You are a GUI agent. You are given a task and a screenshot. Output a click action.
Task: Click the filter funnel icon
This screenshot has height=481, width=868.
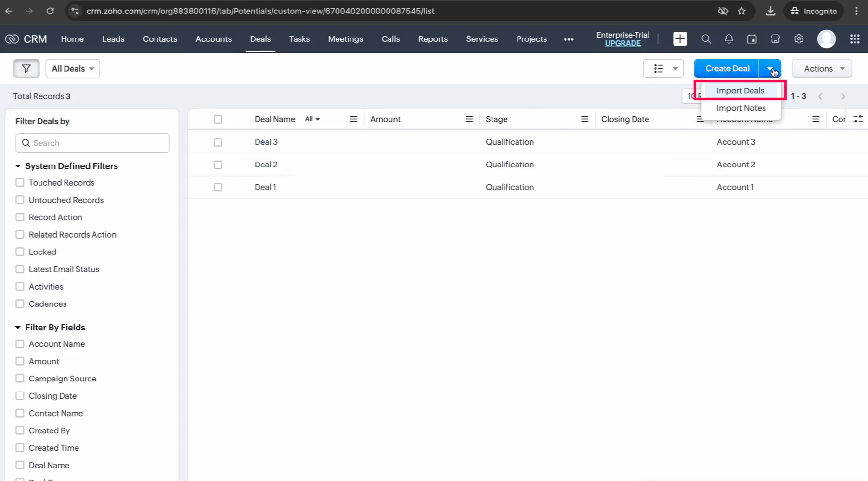click(x=26, y=69)
